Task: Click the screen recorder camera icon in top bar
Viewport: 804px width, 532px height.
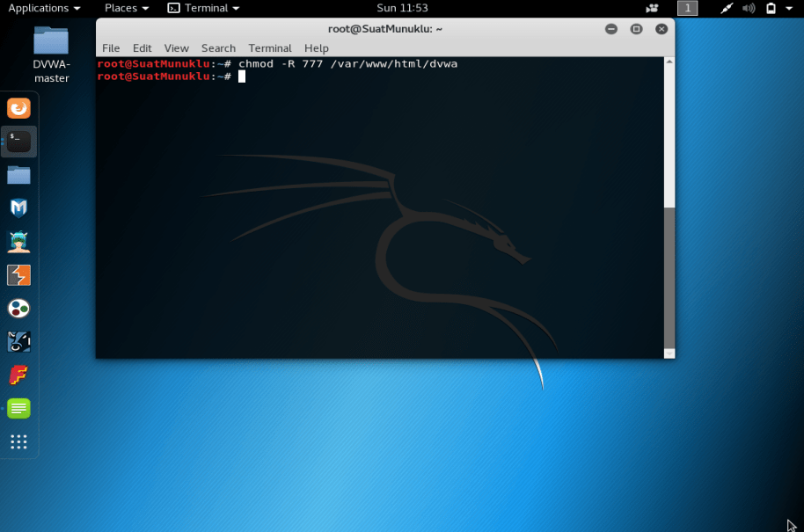Action: click(652, 8)
